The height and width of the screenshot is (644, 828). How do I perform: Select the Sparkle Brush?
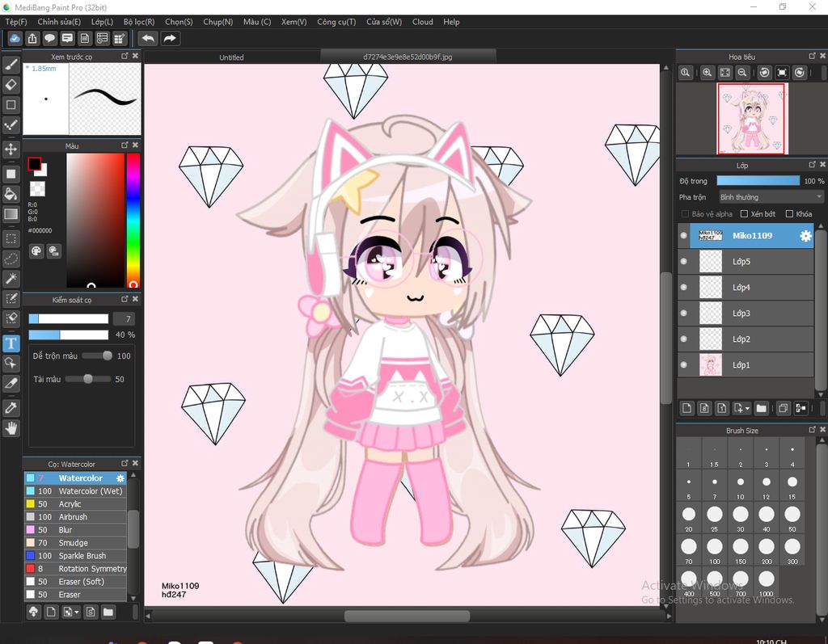tap(75, 556)
